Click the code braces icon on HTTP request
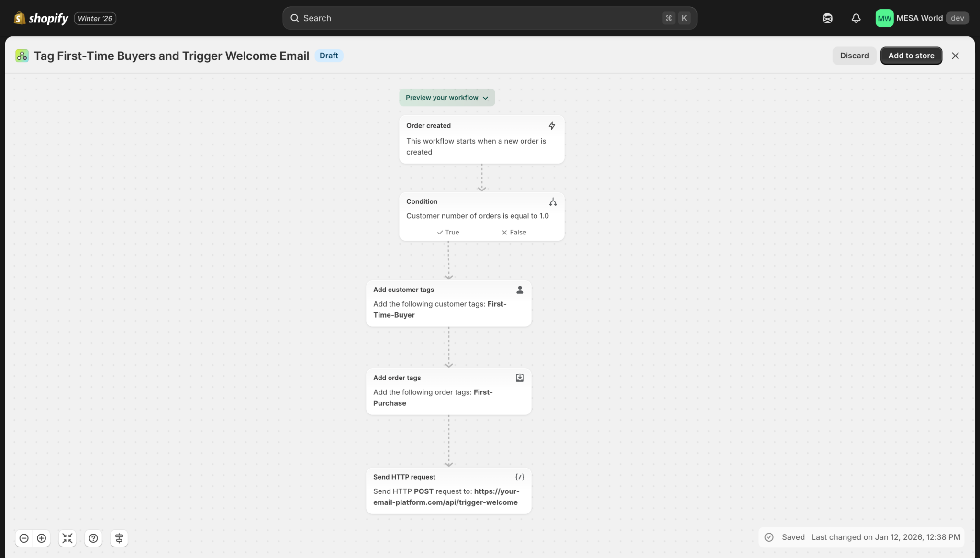 (520, 477)
